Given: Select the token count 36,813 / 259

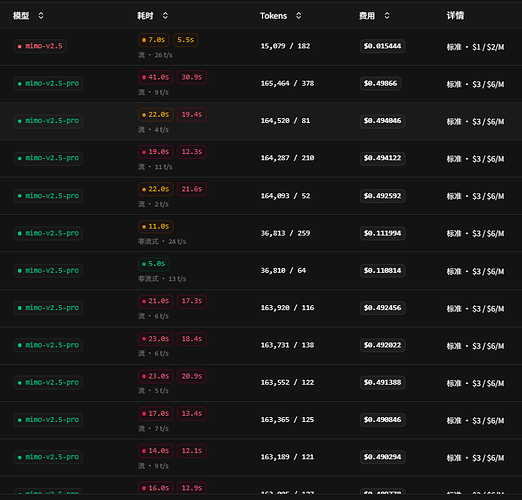Looking at the screenshot, I should (x=285, y=233).
